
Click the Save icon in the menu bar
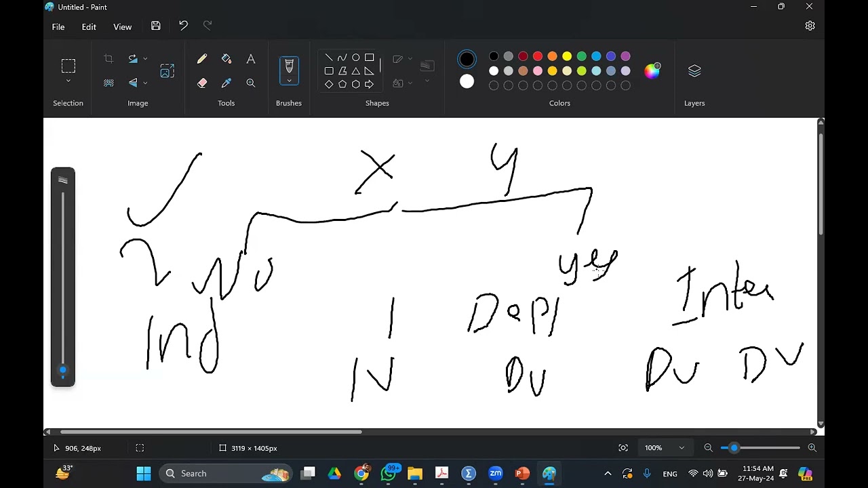(156, 26)
